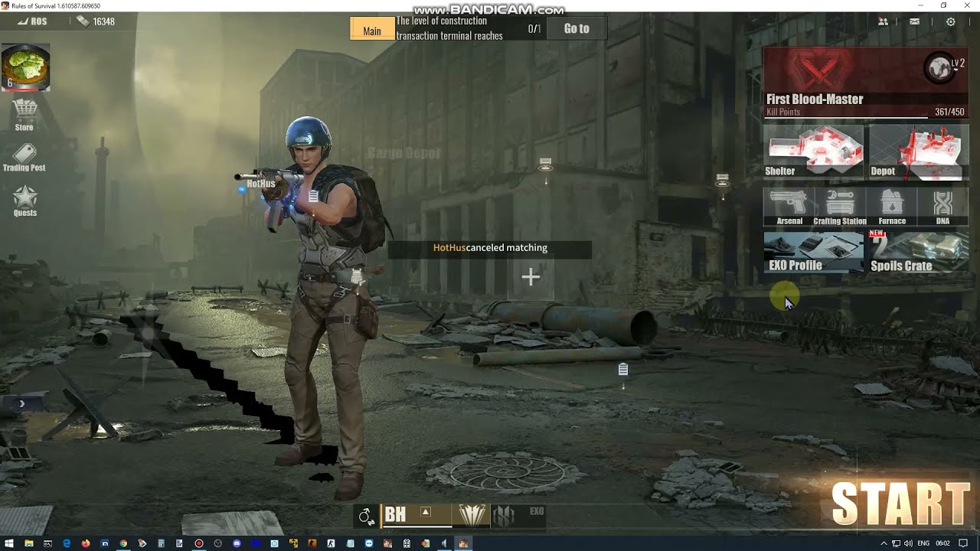The height and width of the screenshot is (551, 980).
Task: Open the Arsenal pistol icon
Action: tap(789, 207)
